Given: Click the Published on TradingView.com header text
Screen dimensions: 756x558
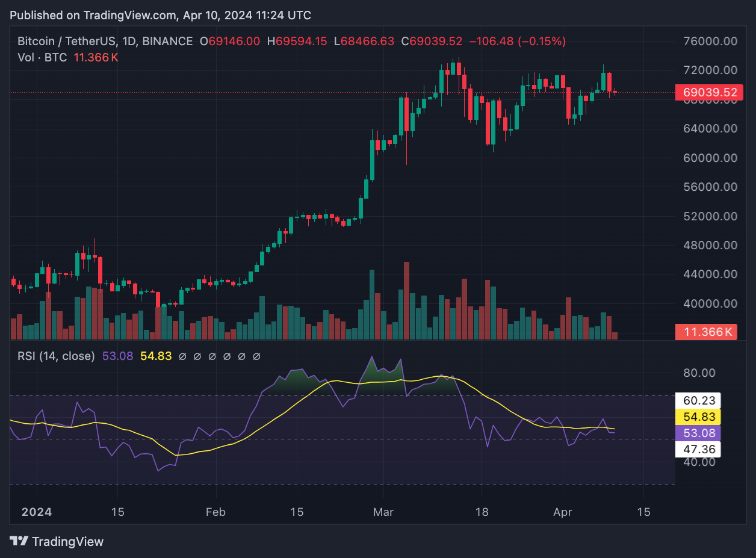Looking at the screenshot, I should 160,15.
